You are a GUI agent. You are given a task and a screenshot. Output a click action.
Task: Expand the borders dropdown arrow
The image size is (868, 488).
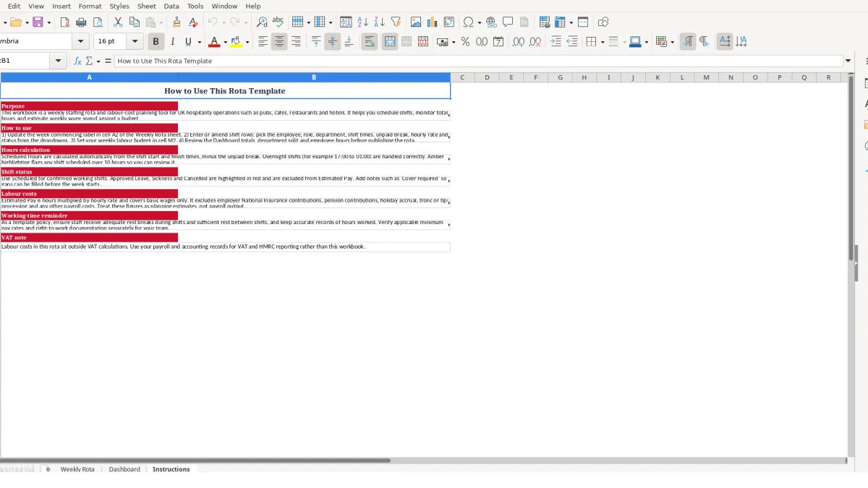[x=602, y=42]
